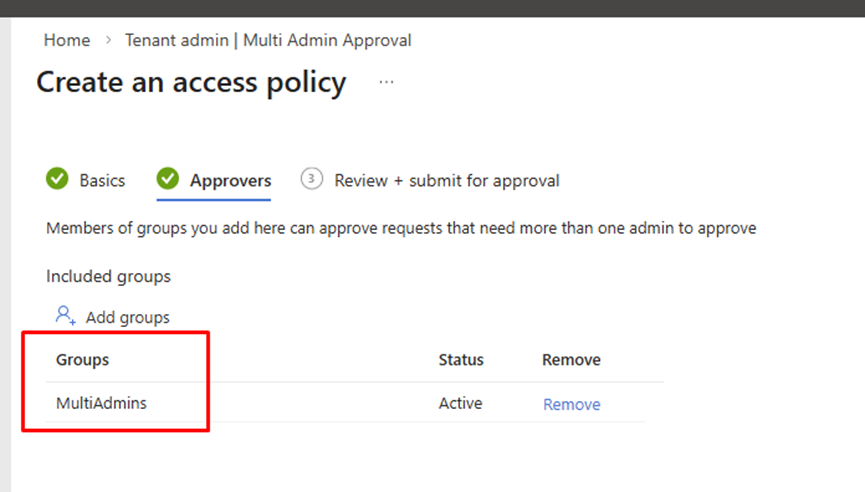Screen dimensions: 865x492
Task: Click the breadcrumb chevron separator after Home
Action: point(108,41)
